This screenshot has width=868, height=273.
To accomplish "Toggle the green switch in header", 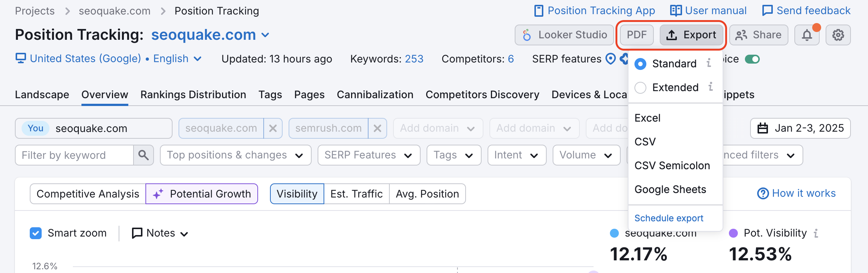I will pyautogui.click(x=752, y=59).
